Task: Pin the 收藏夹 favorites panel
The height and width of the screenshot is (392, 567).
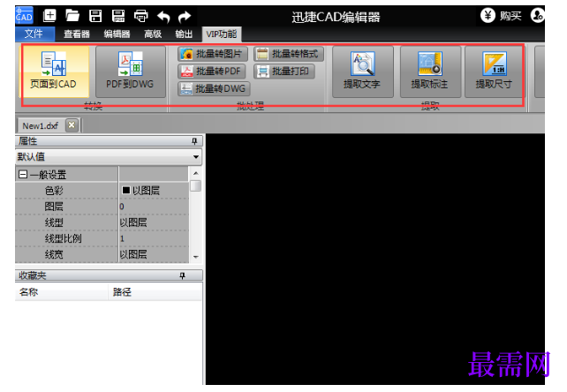Action: (182, 276)
